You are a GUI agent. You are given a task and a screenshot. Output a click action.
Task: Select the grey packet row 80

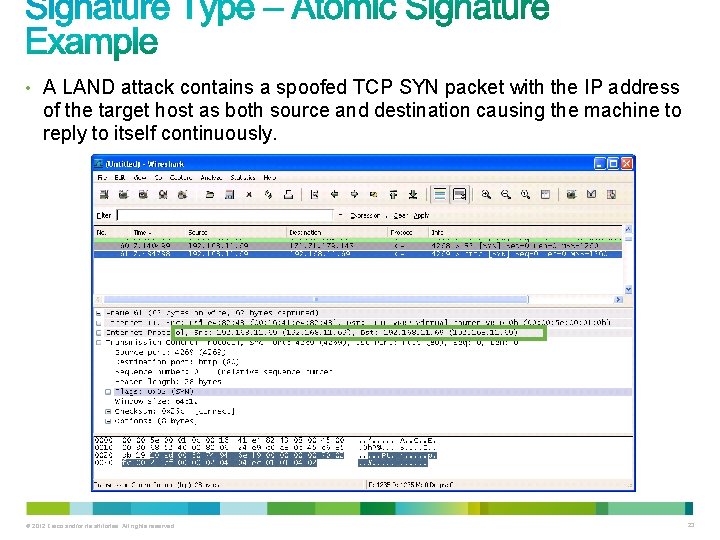click(x=358, y=246)
